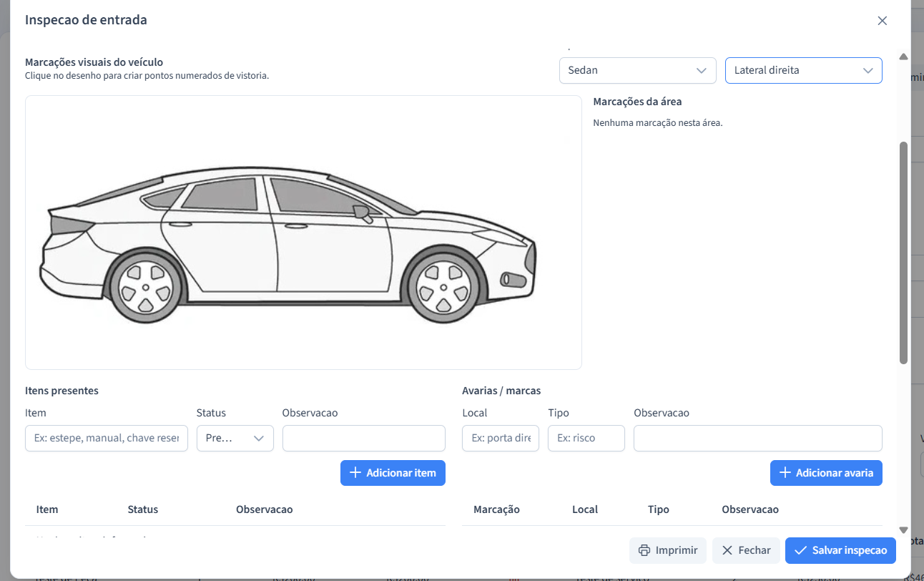This screenshot has width=924, height=581.
Task: Click the Adicionar item button
Action: [393, 473]
